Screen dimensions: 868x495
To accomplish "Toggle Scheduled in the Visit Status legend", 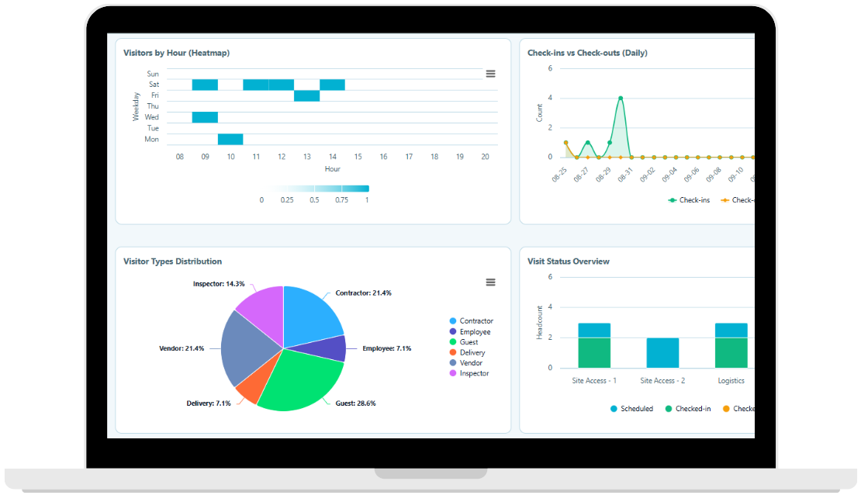I will coord(632,408).
